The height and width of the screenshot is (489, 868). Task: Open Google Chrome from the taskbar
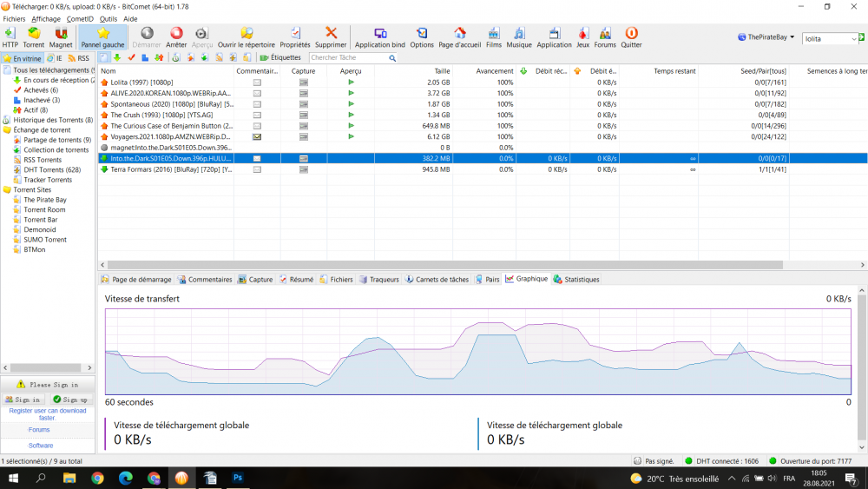(x=97, y=478)
